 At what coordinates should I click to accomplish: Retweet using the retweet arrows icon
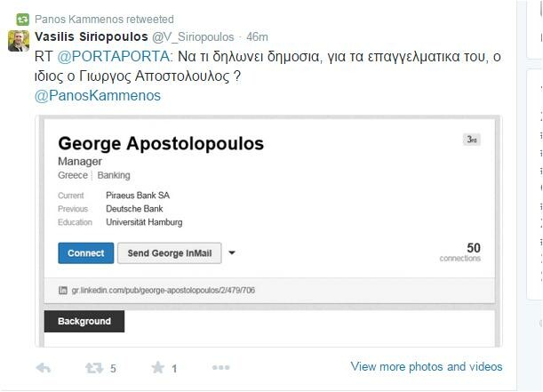(94, 368)
